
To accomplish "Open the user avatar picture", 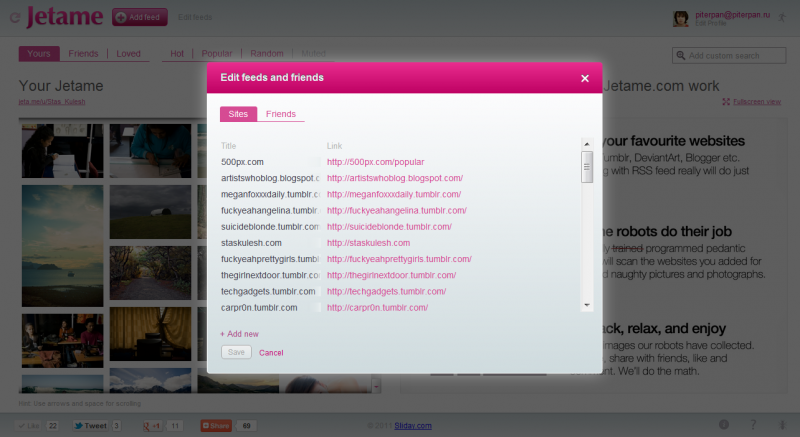I will point(681,19).
